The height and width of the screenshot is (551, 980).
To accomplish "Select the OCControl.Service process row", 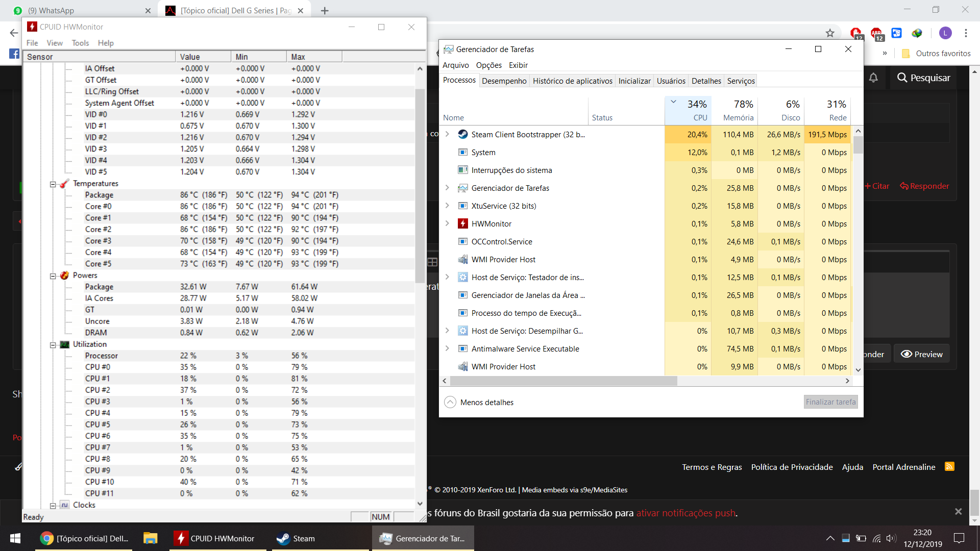I will [x=646, y=241].
